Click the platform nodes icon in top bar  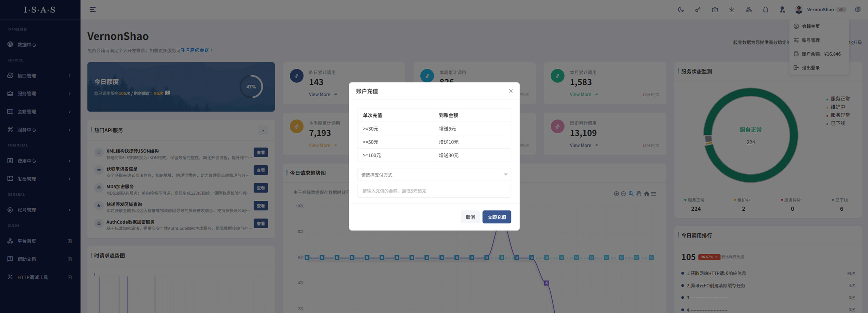[749, 10]
